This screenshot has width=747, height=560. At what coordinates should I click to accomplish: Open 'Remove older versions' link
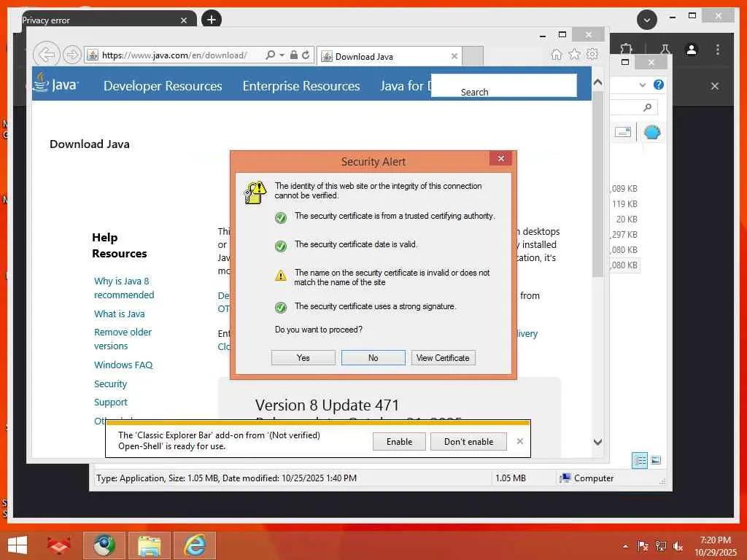point(123,338)
